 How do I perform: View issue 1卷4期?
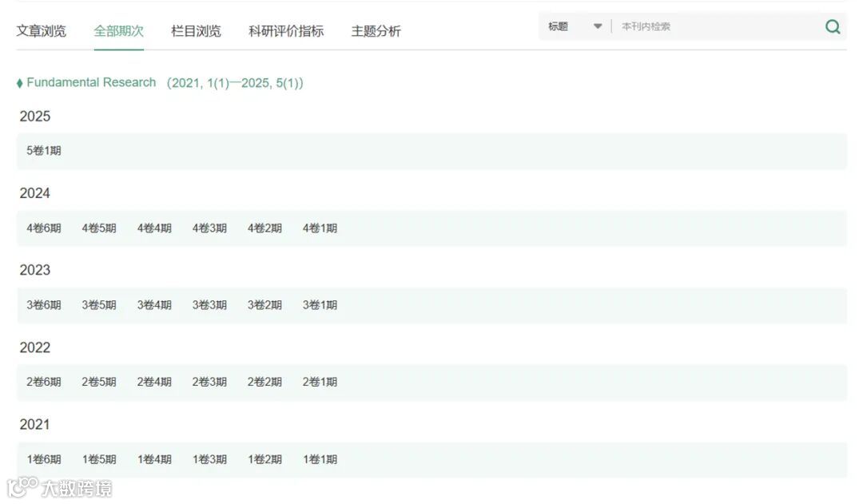[154, 459]
